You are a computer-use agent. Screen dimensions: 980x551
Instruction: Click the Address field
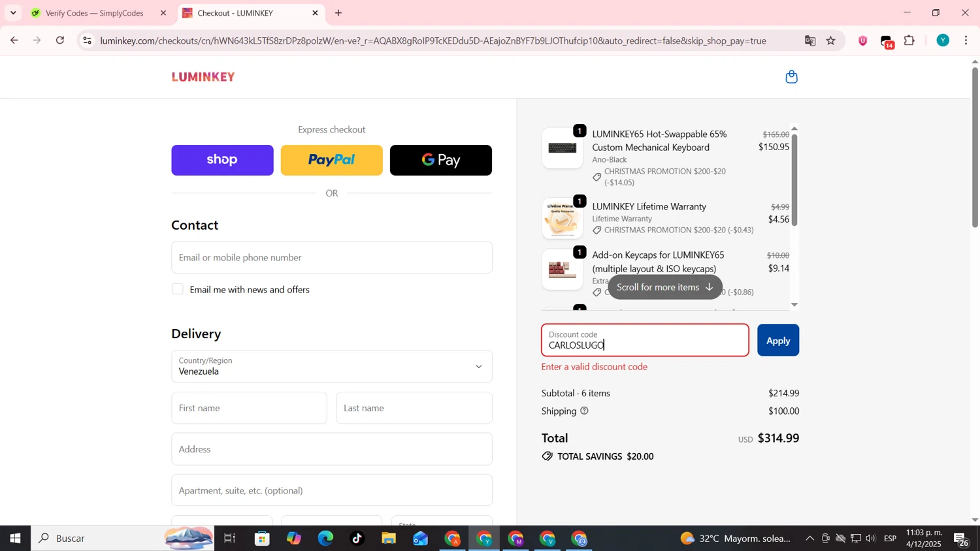point(332,449)
